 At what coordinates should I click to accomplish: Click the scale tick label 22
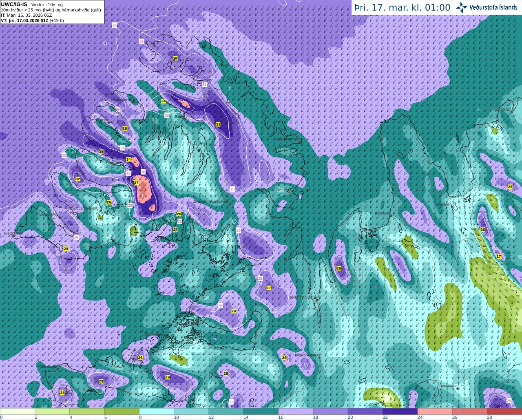385,417
